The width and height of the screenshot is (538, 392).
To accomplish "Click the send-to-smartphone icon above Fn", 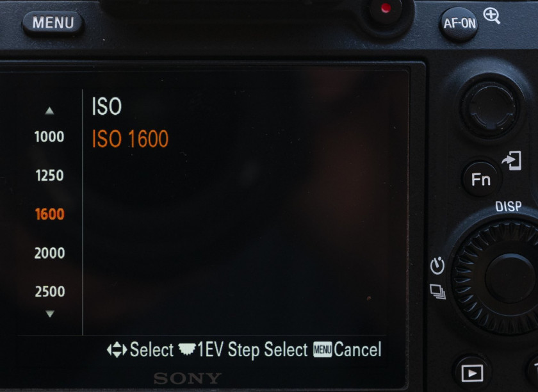I will 512,160.
